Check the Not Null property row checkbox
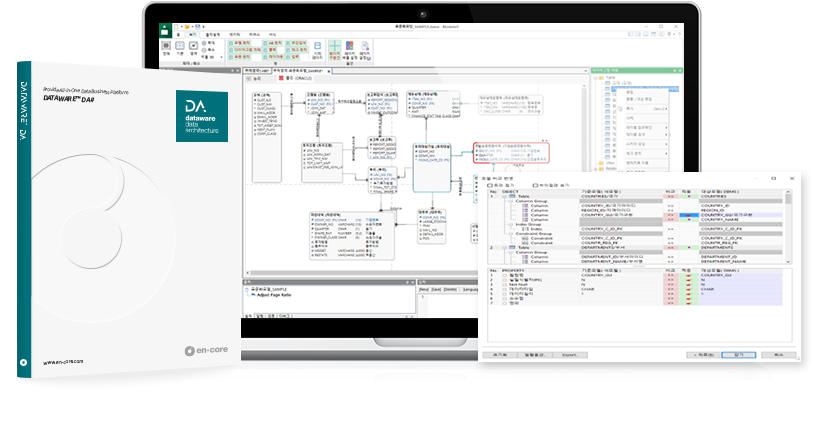This screenshot has height=430, width=814. pyautogui.click(x=505, y=285)
